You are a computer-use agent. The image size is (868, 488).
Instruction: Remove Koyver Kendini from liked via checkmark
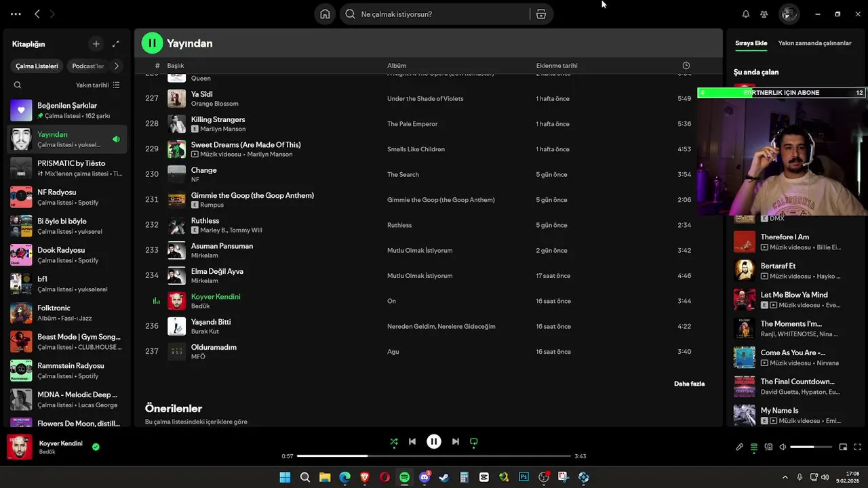pos(96,447)
